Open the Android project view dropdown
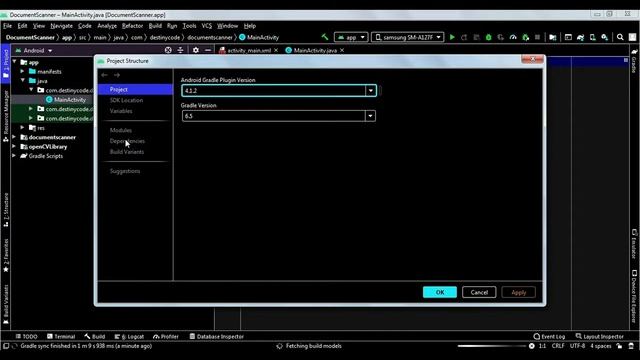The width and height of the screenshot is (640, 360). pos(34,51)
